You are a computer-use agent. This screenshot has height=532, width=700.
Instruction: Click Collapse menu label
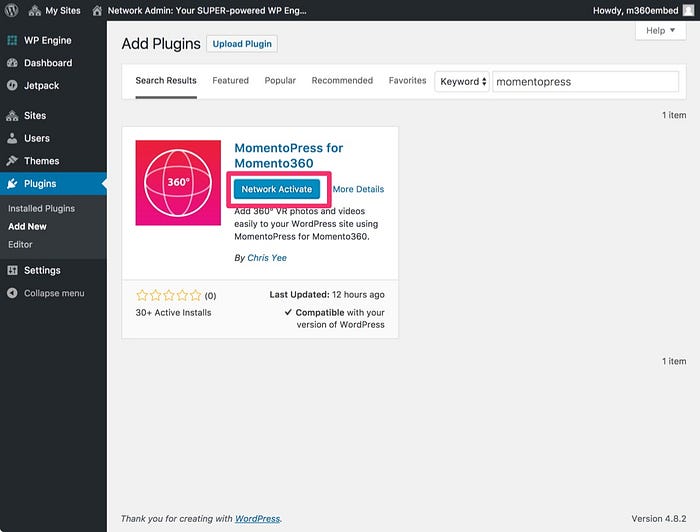(x=54, y=293)
